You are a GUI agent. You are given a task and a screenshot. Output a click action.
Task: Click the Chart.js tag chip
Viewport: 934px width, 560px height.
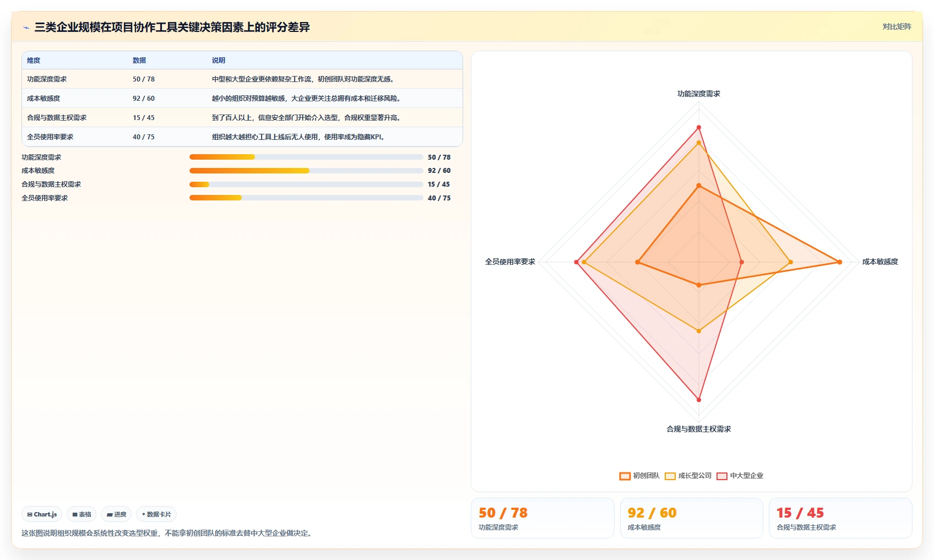42,514
